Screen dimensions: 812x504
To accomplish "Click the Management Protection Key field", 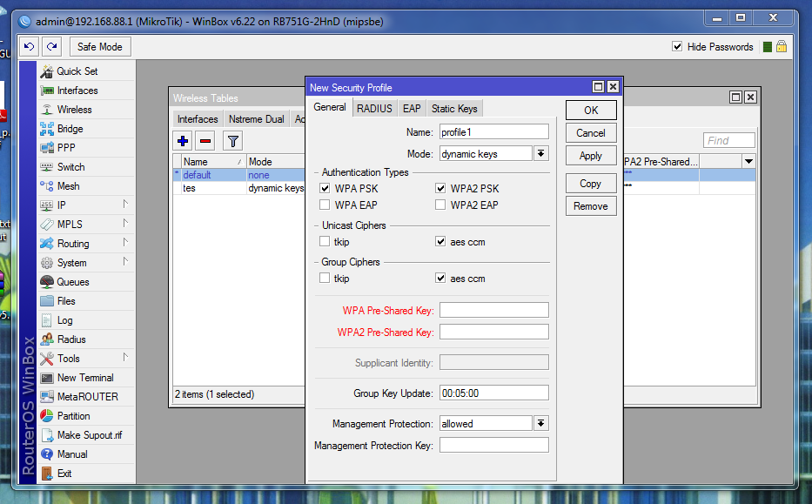I will tap(494, 445).
